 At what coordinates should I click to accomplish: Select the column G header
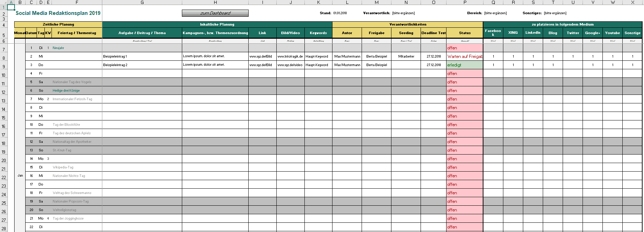tap(142, 2)
